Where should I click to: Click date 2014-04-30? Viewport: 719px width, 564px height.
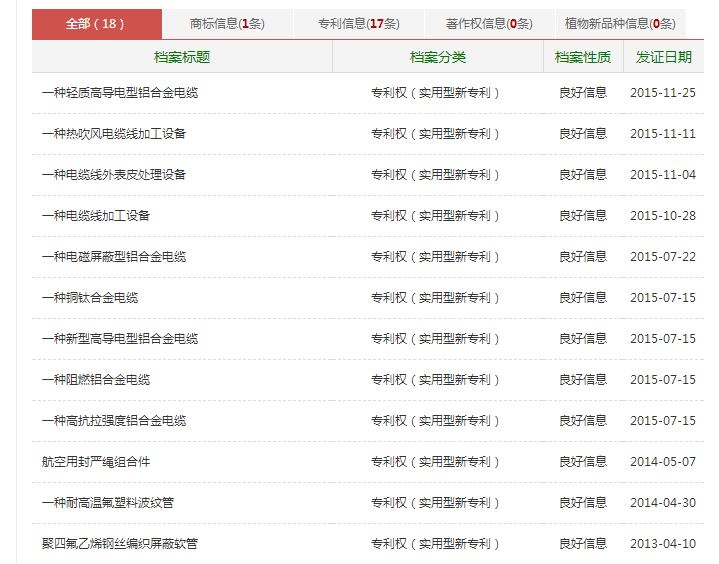coord(663,503)
